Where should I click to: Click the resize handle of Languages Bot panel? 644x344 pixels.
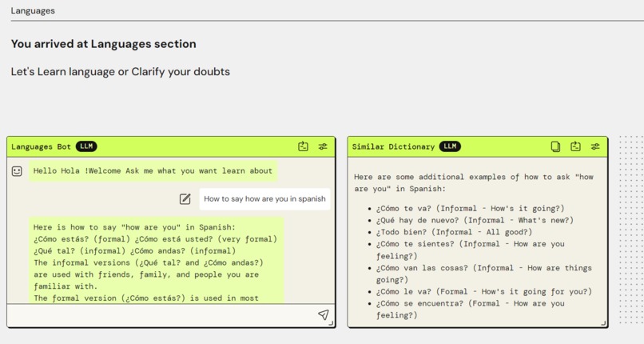331,323
